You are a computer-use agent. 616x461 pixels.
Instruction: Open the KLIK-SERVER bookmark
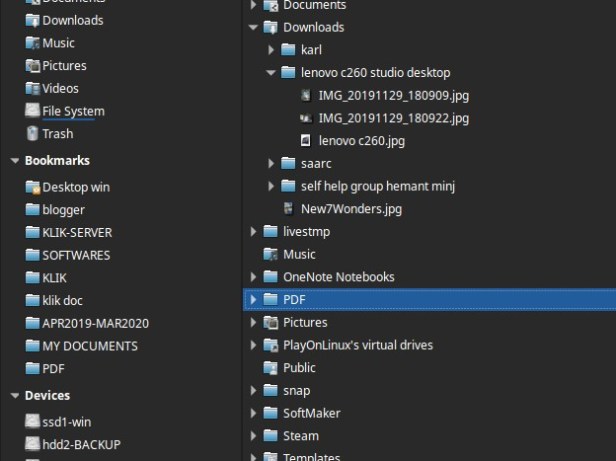click(x=76, y=232)
